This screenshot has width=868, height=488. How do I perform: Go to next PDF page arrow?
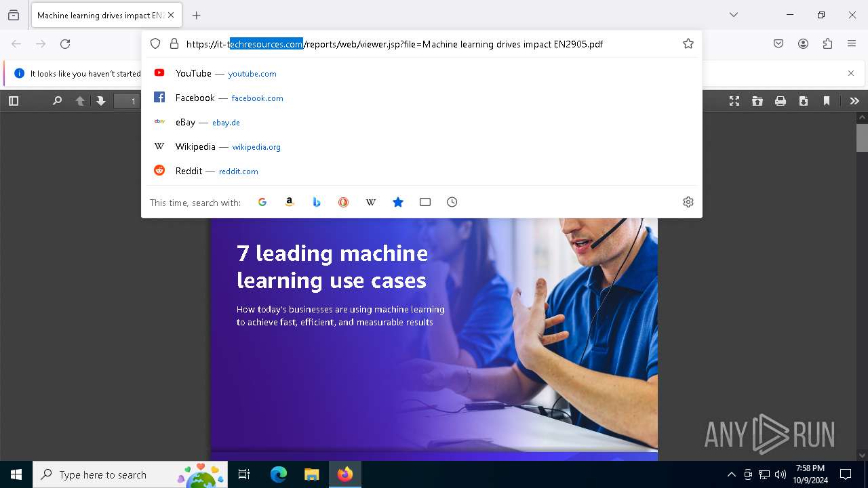pos(101,101)
